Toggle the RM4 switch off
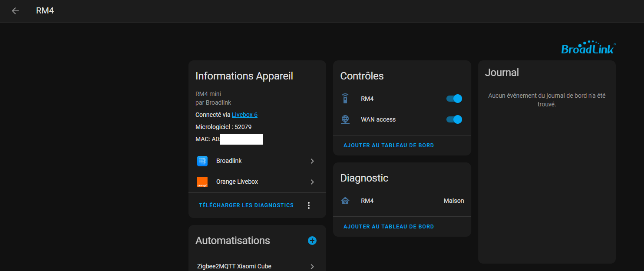Viewport: 644px width, 271px height. pos(454,99)
